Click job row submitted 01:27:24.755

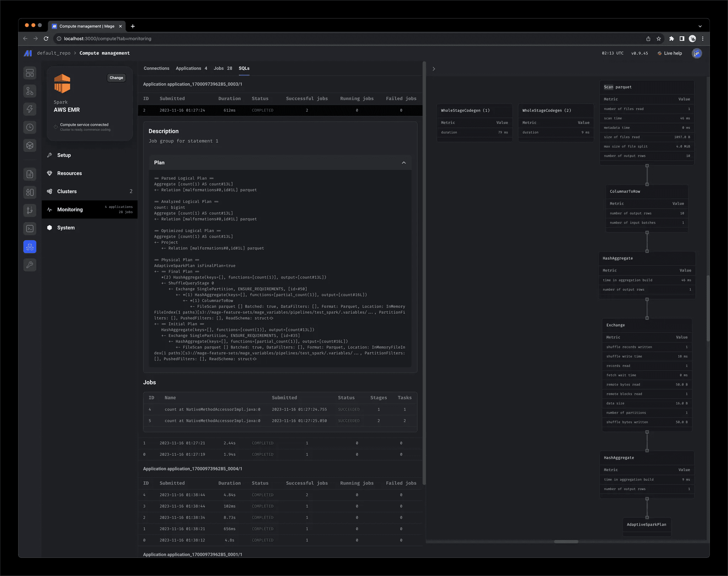[x=280, y=410]
